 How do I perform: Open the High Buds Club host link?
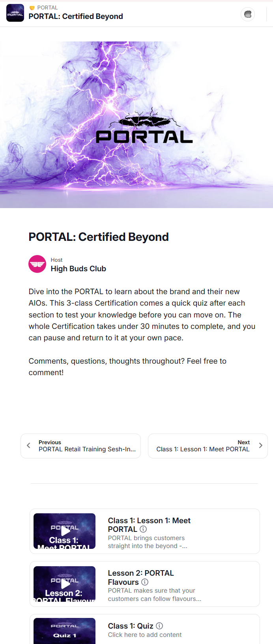coord(78,268)
